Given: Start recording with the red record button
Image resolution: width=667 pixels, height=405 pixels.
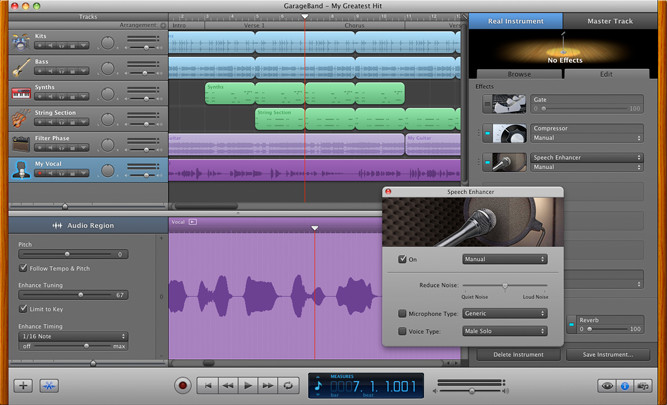Looking at the screenshot, I should coord(183,386).
